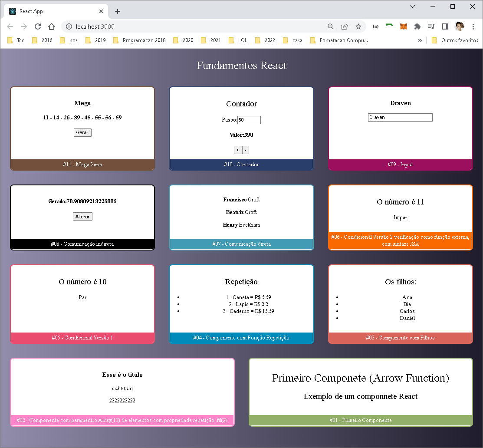Open the Extensions puzzle menu

click(417, 26)
